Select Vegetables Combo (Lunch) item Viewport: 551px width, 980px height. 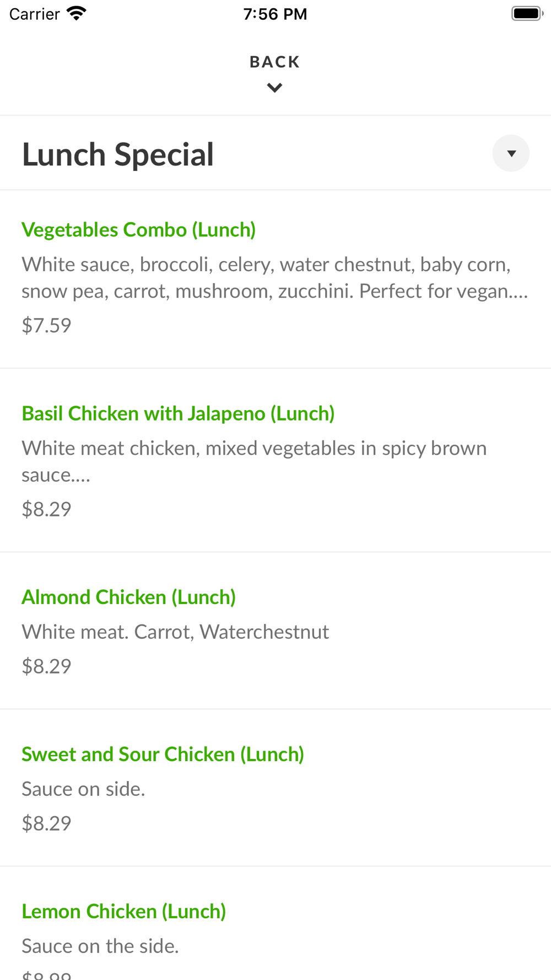click(x=139, y=230)
